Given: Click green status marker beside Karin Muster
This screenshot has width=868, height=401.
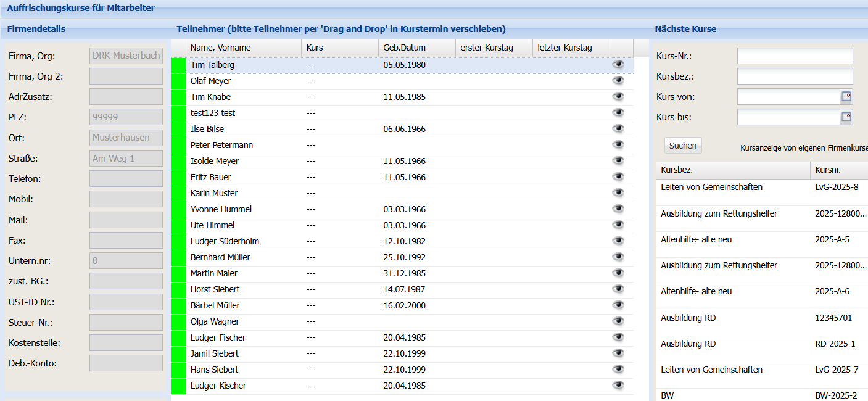Looking at the screenshot, I should 178,193.
